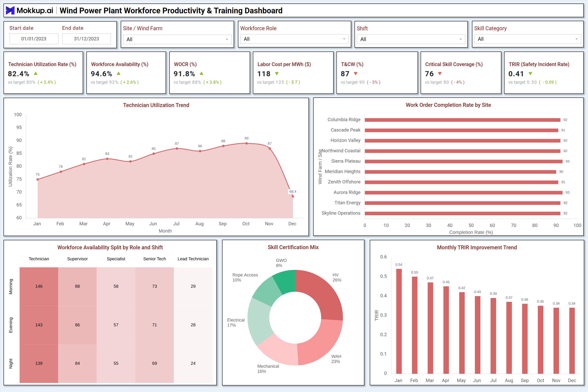Screen dimensions: 588x392
Task: Click the Skyline Operations bar
Action: 463,213
